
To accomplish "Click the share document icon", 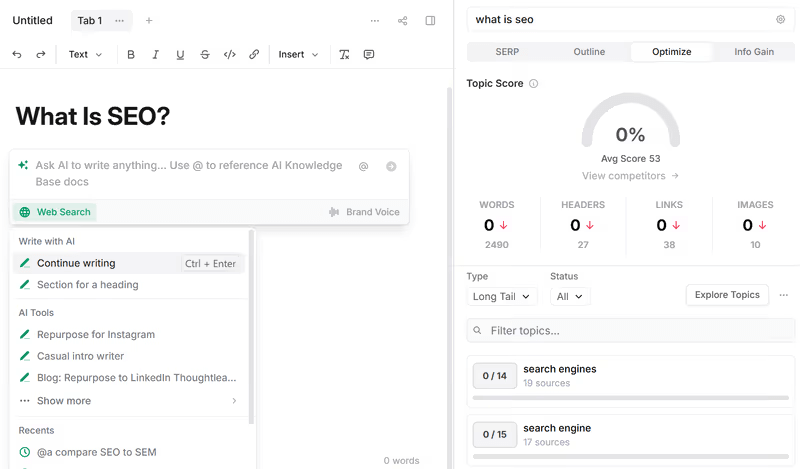I will tap(403, 20).
